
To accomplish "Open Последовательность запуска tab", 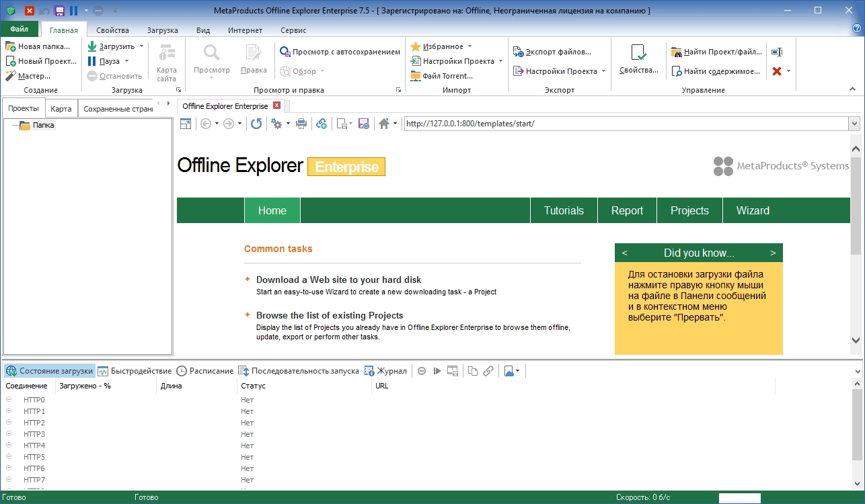I will tap(298, 371).
